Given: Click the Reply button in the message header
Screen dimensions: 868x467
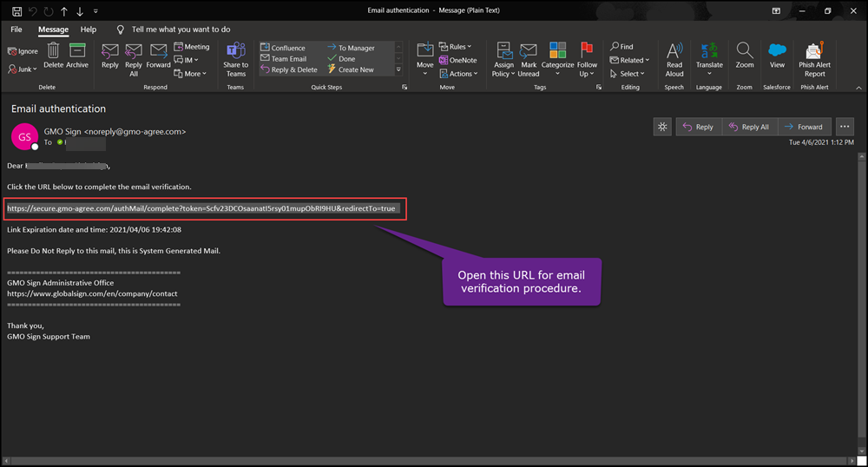Looking at the screenshot, I should click(699, 127).
